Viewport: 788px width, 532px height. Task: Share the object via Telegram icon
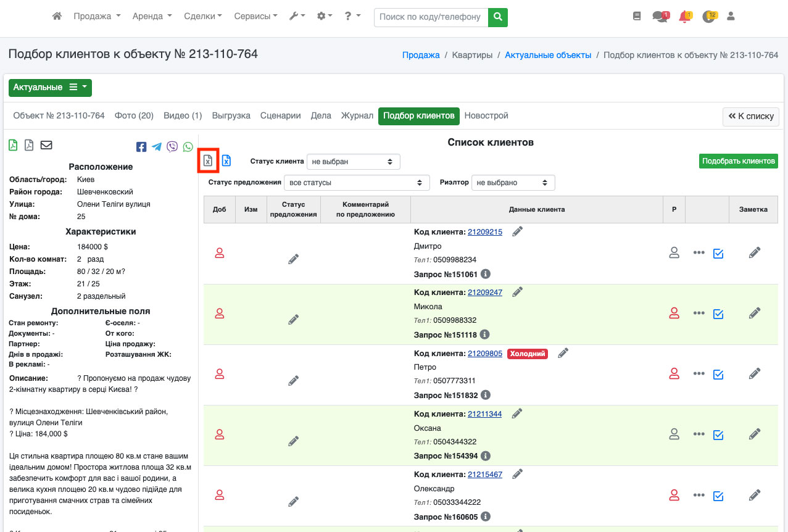(x=157, y=147)
